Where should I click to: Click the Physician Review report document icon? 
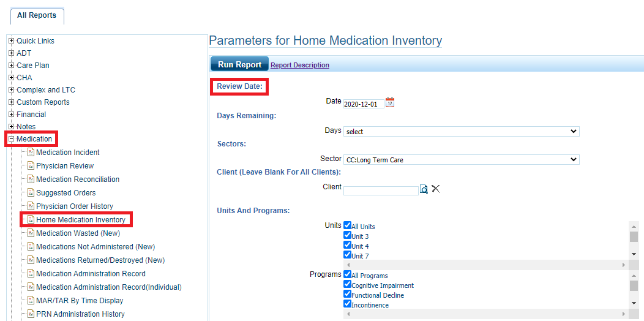31,166
